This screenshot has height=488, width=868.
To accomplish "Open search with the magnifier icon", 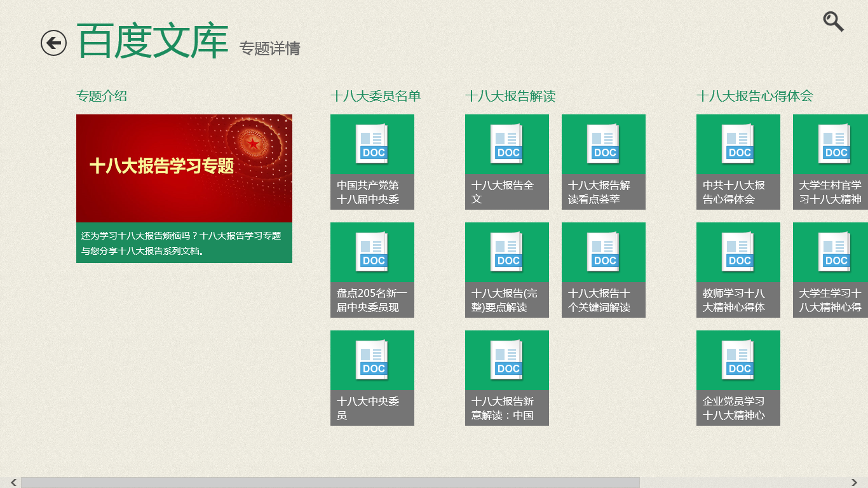I will pyautogui.click(x=833, y=22).
